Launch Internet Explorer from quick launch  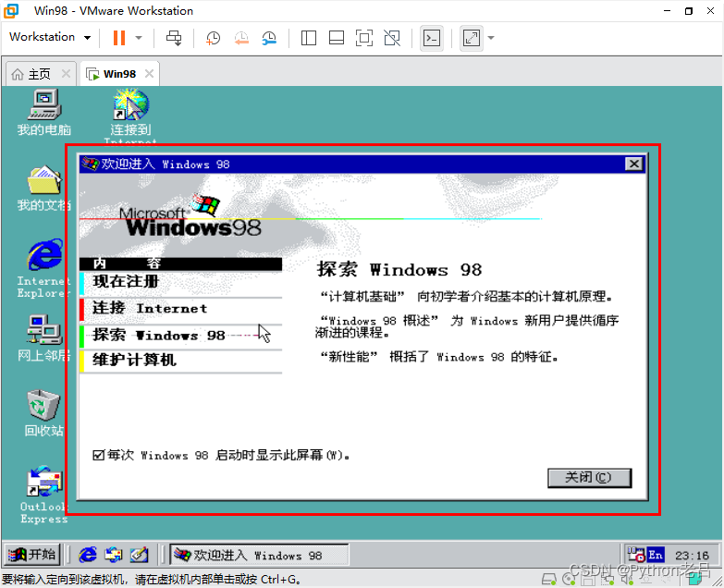click(88, 555)
